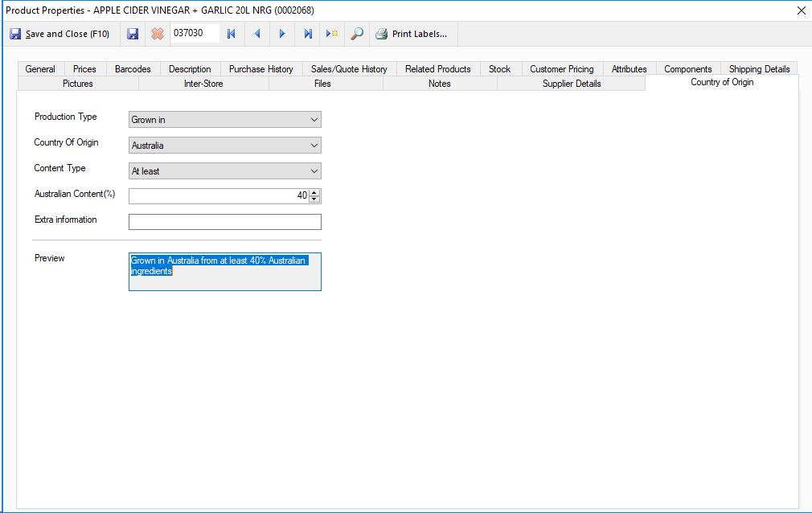812x513 pixels.
Task: Save the product using floppy disk icon
Action: 133,35
